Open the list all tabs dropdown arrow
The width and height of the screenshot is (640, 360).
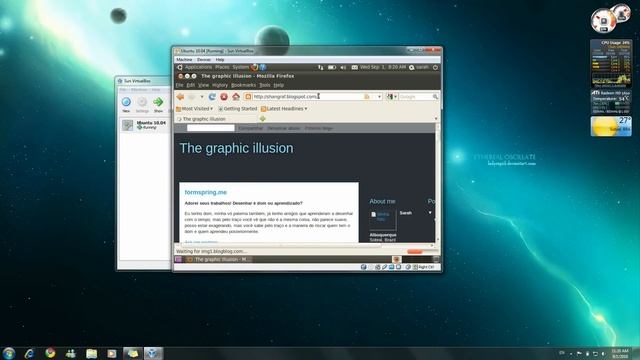point(436,119)
